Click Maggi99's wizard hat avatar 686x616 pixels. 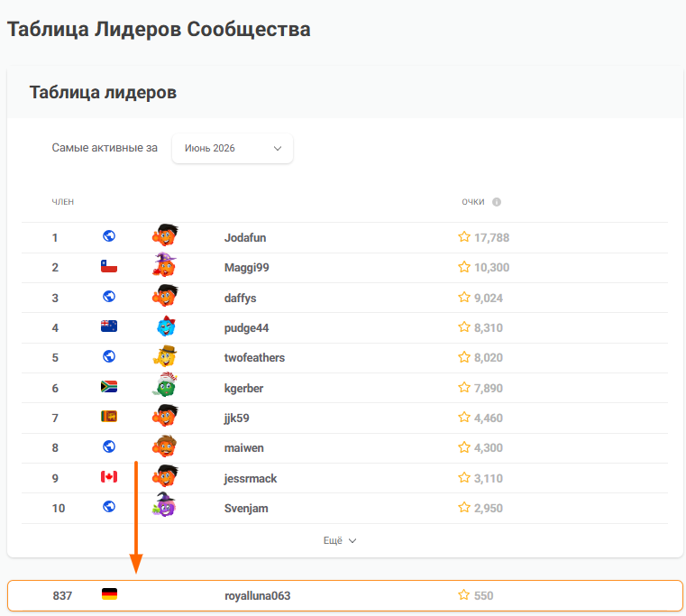[164, 265]
